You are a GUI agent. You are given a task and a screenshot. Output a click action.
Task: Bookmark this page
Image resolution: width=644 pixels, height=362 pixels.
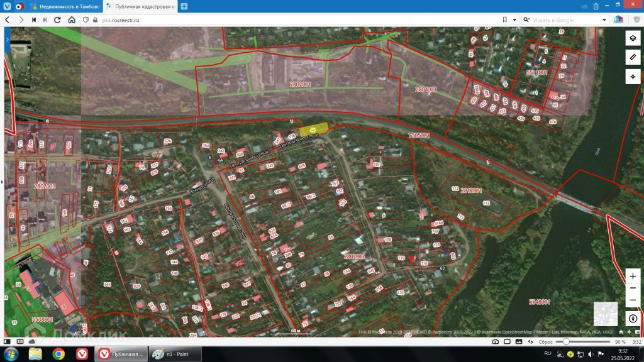click(x=505, y=19)
